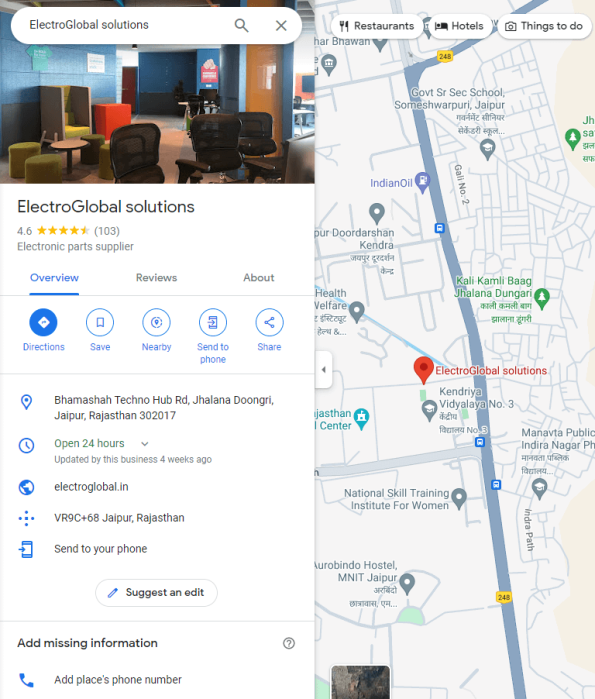Open the electroglobal.in website link
This screenshot has height=699, width=595.
(91, 487)
